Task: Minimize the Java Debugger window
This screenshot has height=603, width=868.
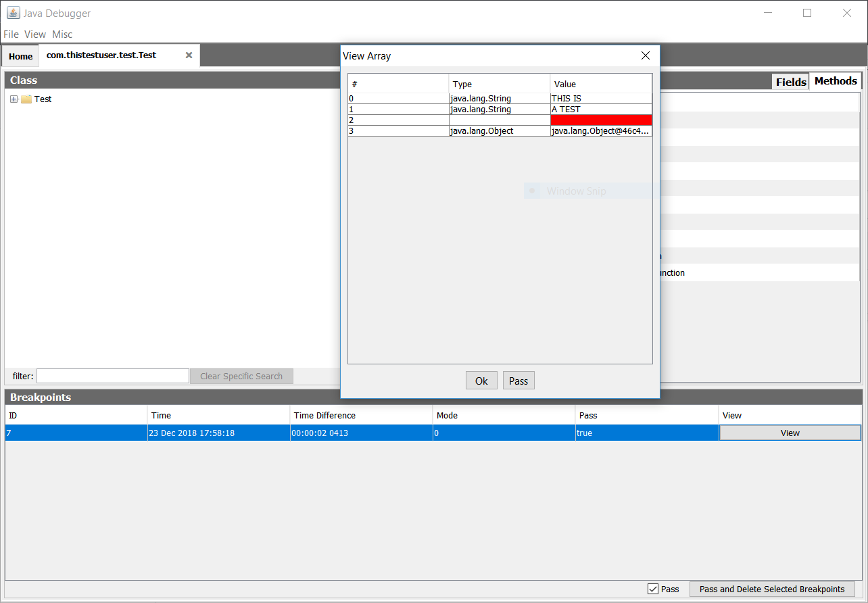Action: click(x=768, y=13)
